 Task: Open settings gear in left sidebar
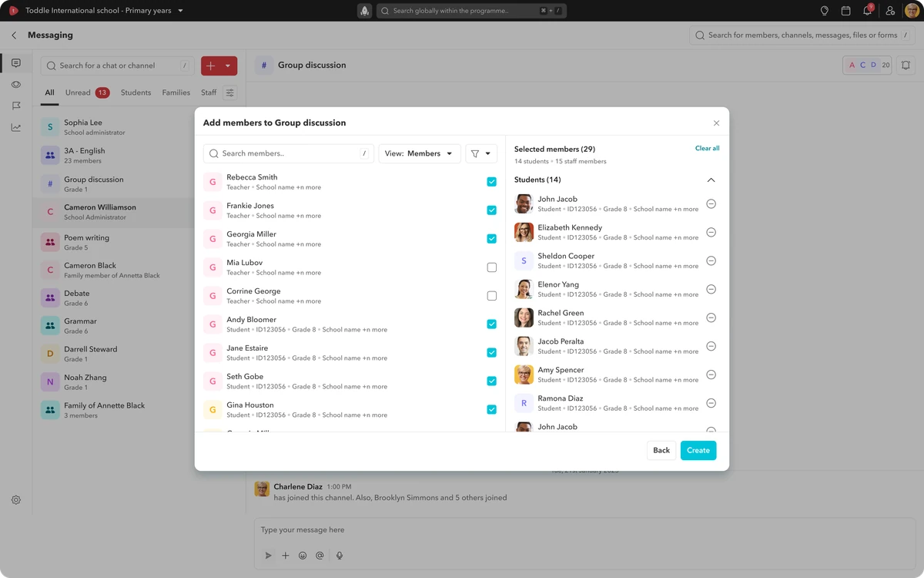point(16,500)
